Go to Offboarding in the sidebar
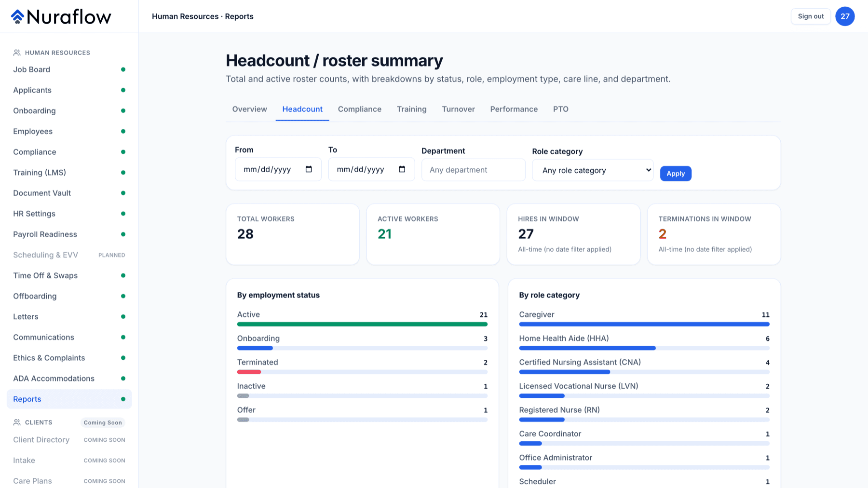This screenshot has width=868, height=488. click(69, 296)
